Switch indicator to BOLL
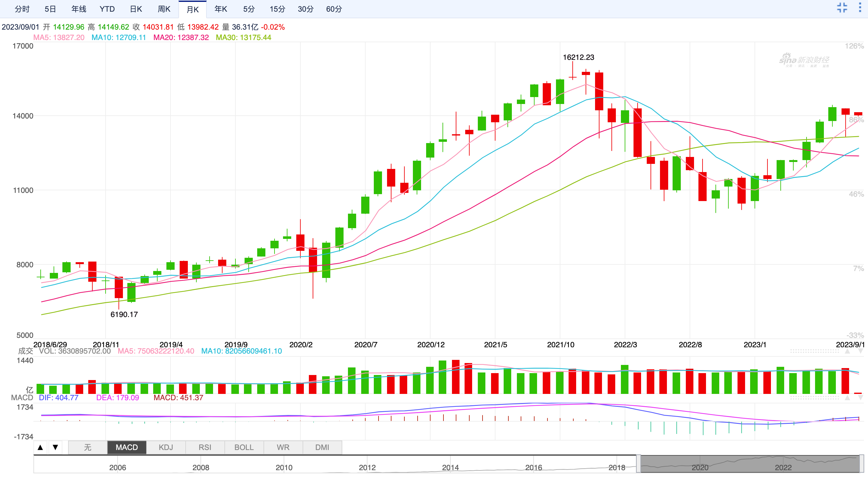This screenshot has height=479, width=868. 244,447
